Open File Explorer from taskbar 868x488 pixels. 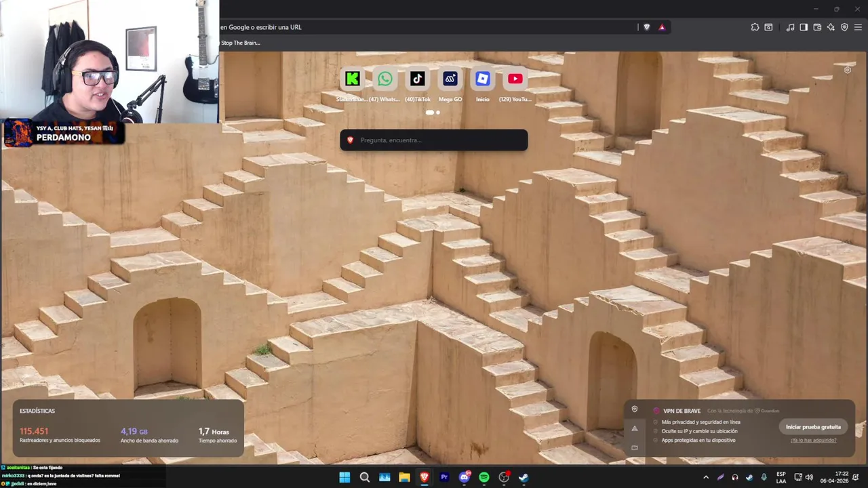pos(404,477)
